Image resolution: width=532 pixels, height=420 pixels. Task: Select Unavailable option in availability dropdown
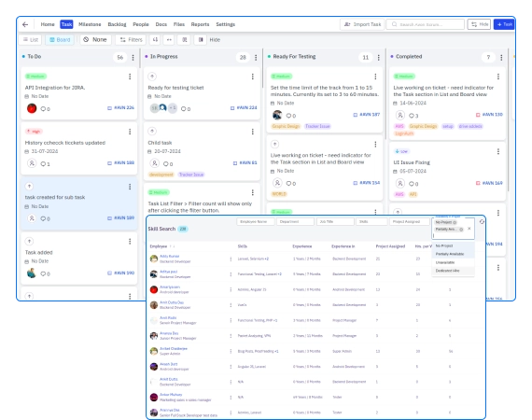[445, 262]
